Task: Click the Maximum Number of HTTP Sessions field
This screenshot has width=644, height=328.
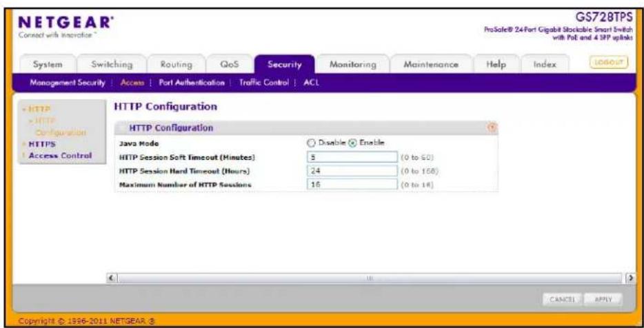Action: click(352, 184)
